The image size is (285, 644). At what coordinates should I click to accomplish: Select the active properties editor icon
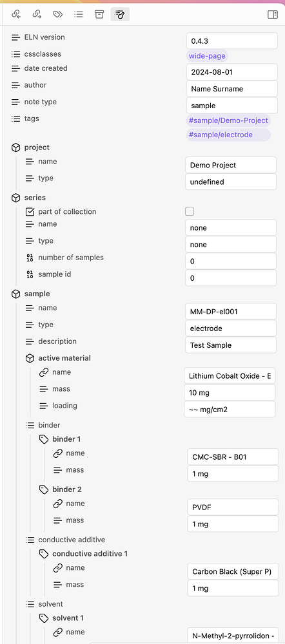coord(120,14)
